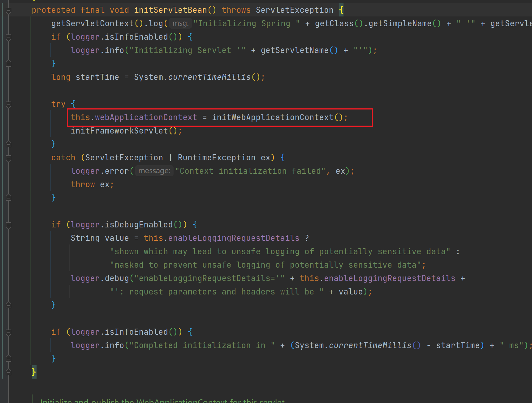Click the isDebugEnabled() call
Viewport: 532px width, 403px height.
pyautogui.click(x=143, y=225)
